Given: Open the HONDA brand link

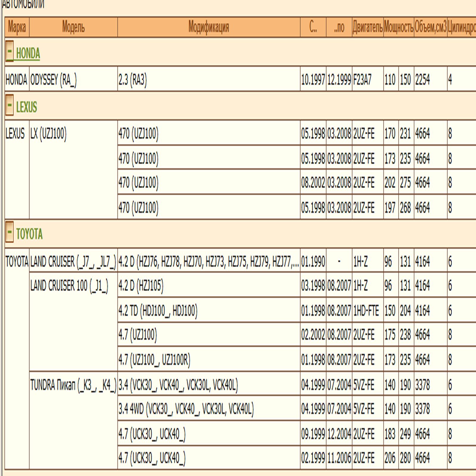Looking at the screenshot, I should point(28,54).
